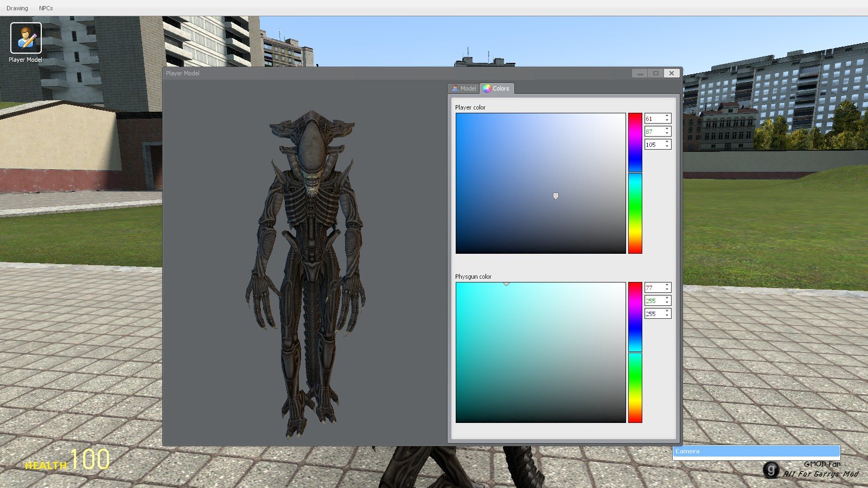This screenshot has width=868, height=488.
Task: Decrease Player color blue value
Action: tap(667, 146)
